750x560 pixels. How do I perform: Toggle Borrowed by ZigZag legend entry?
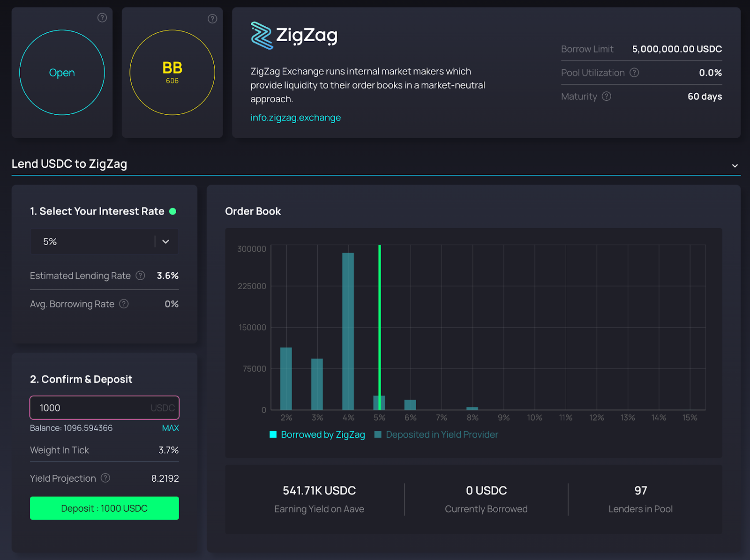coord(317,434)
